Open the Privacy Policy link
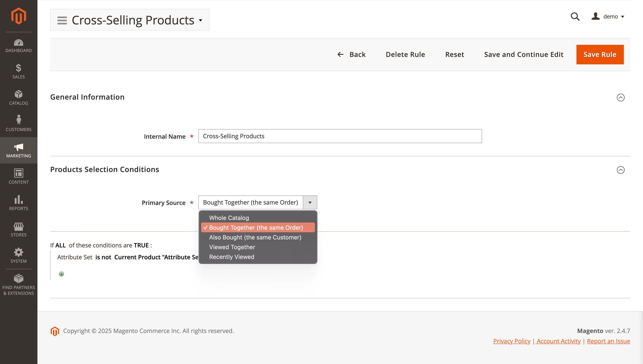 (511, 341)
